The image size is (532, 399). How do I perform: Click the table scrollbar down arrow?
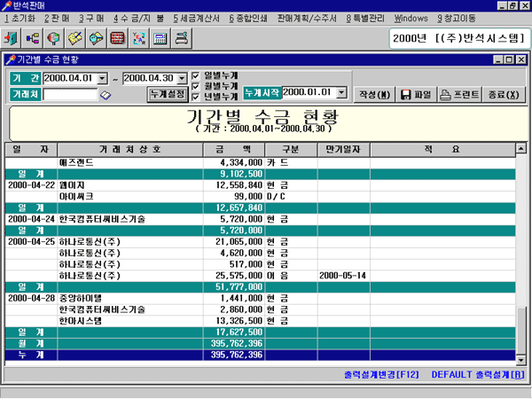pyautogui.click(x=520, y=360)
